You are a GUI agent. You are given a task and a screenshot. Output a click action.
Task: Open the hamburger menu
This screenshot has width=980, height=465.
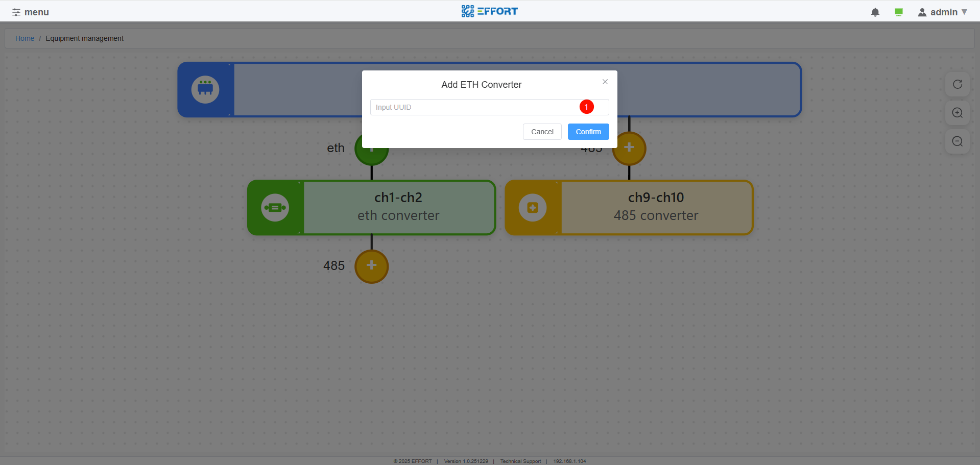pos(31,12)
